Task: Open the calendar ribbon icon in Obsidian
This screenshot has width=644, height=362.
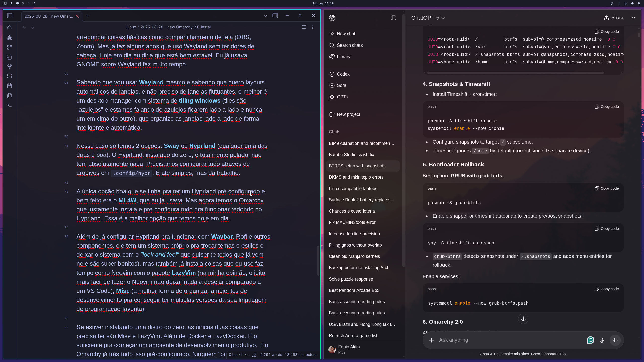Action: (x=10, y=86)
